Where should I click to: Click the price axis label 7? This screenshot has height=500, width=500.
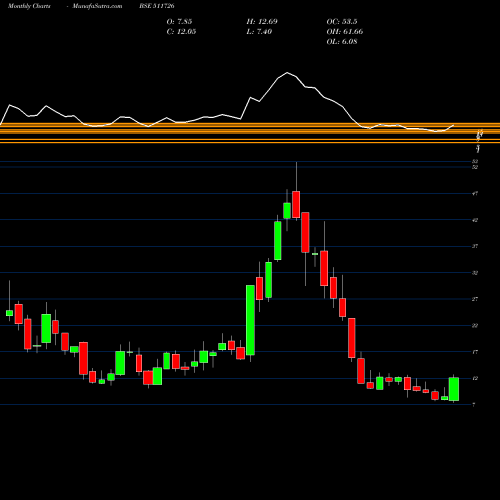[474, 405]
